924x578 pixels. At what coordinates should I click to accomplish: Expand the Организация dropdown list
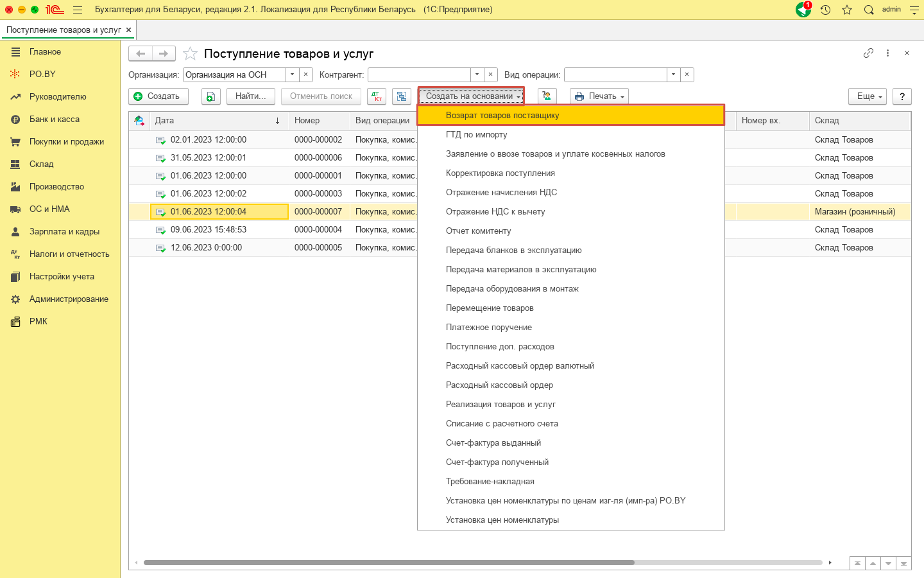[x=293, y=74]
